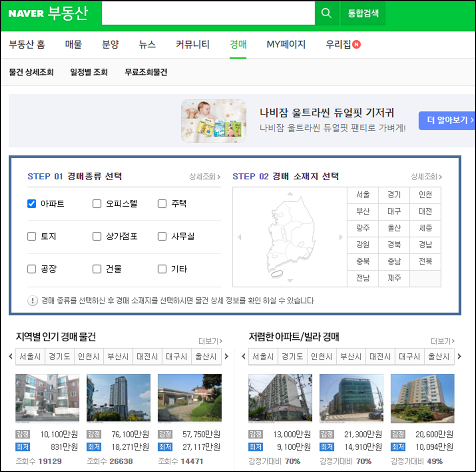The width and height of the screenshot is (476, 472).
Task: Select the 일정별 조회 submenu item
Action: [89, 72]
